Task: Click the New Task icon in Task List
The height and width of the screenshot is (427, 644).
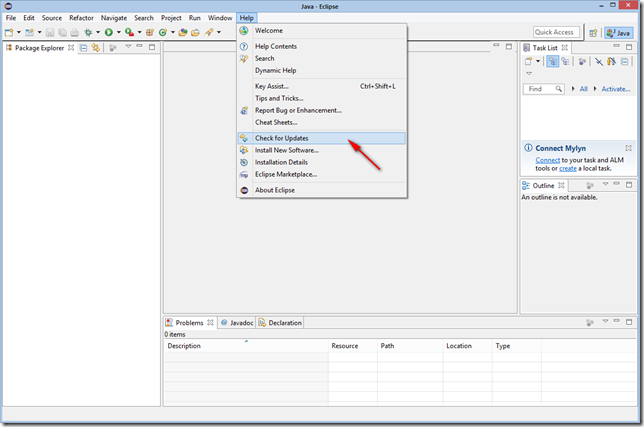Action: point(528,62)
